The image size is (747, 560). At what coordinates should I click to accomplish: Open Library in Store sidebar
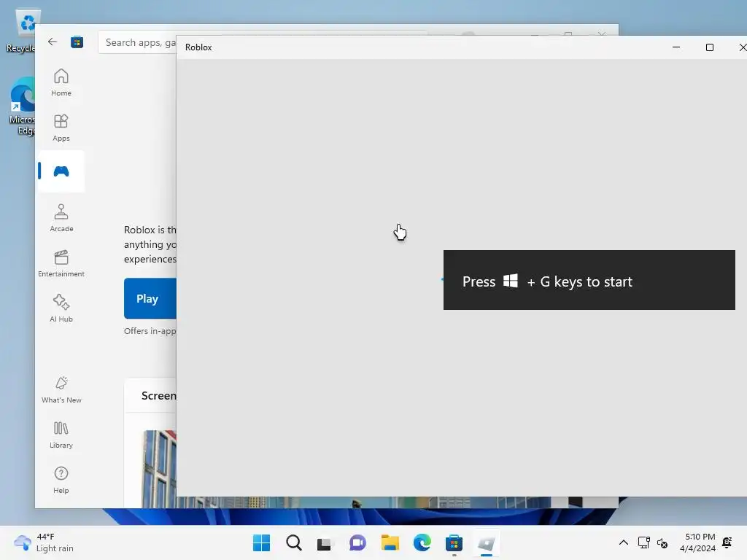[61, 435]
